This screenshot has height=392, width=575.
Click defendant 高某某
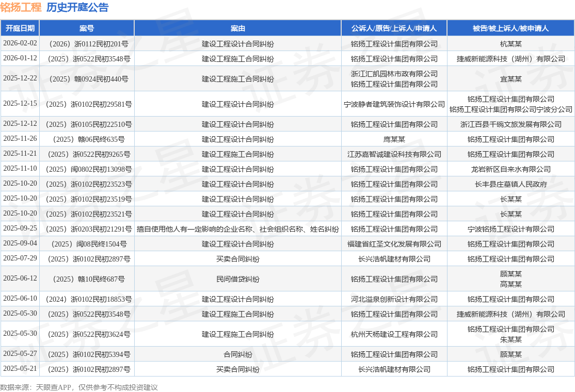pos(511,285)
